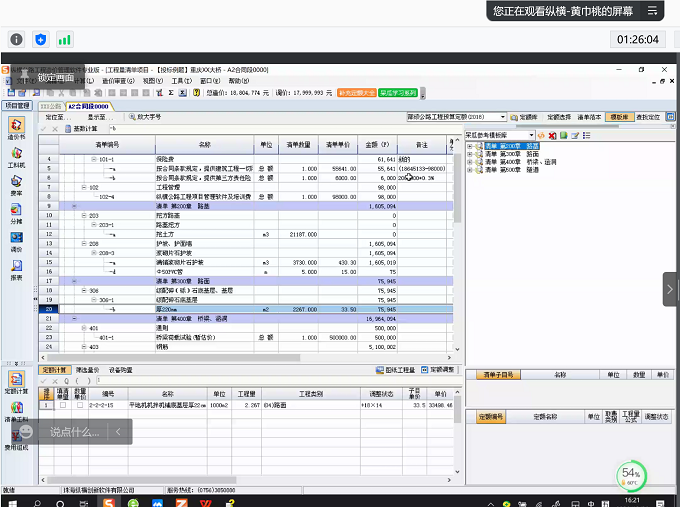Click the orange 补充定额大全 button
The height and width of the screenshot is (507, 680).
point(356,93)
